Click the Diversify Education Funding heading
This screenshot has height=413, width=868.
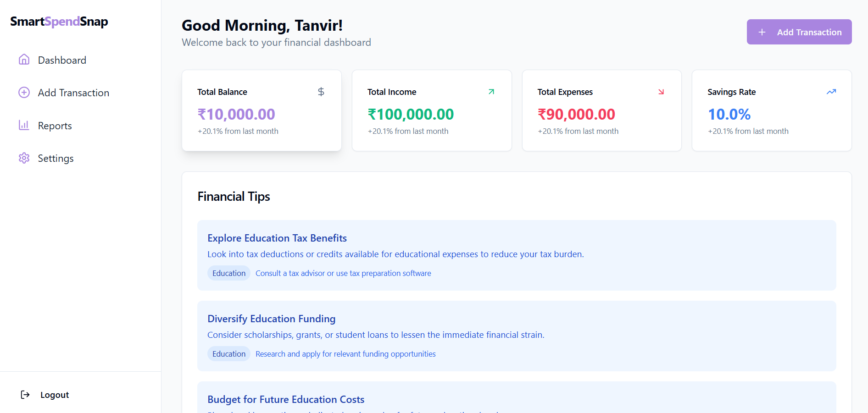coord(271,319)
